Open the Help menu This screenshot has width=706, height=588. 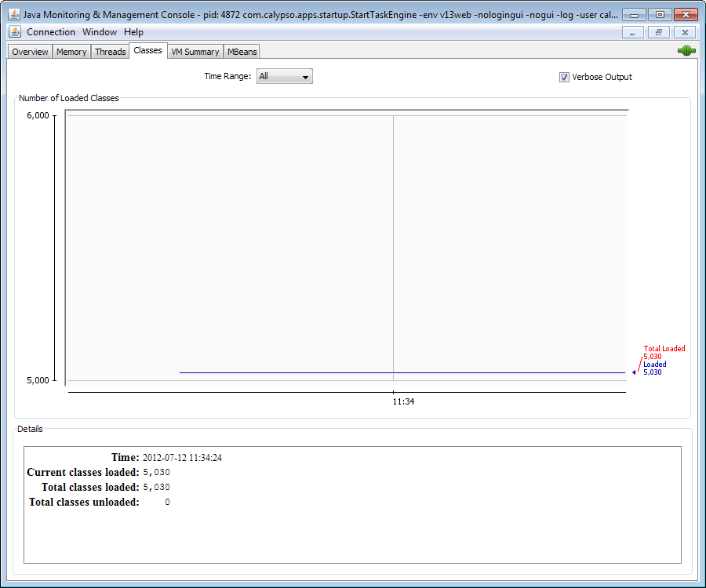133,32
